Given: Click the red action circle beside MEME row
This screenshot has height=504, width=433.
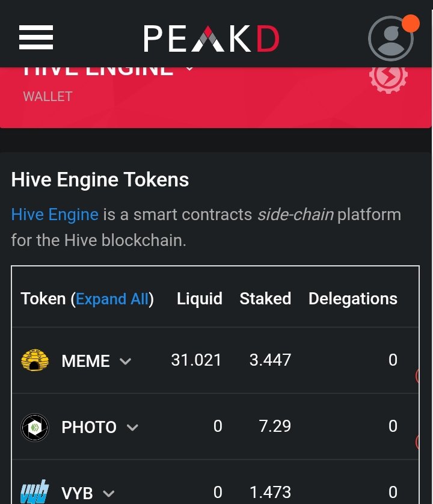Looking at the screenshot, I should point(417,375).
